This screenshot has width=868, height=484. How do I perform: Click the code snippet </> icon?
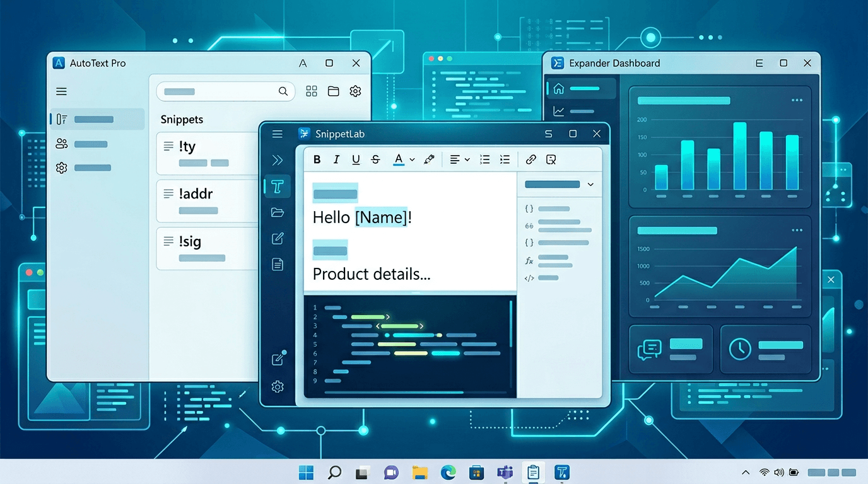pyautogui.click(x=529, y=277)
